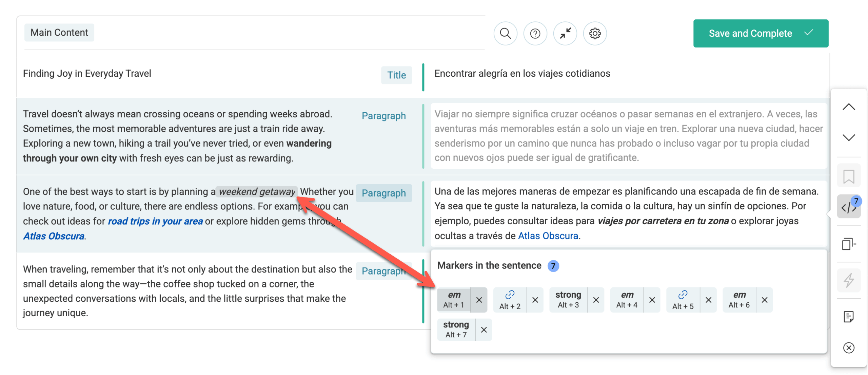The image size is (868, 375).
Task: Collapse the editor with the shrink arrows icon
Action: 565,33
